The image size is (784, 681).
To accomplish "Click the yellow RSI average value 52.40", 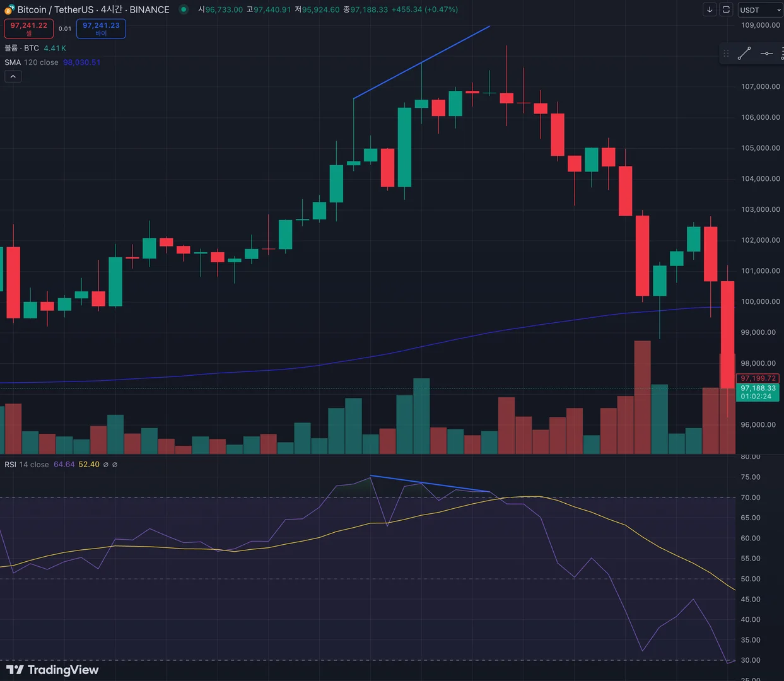I will click(x=89, y=465).
